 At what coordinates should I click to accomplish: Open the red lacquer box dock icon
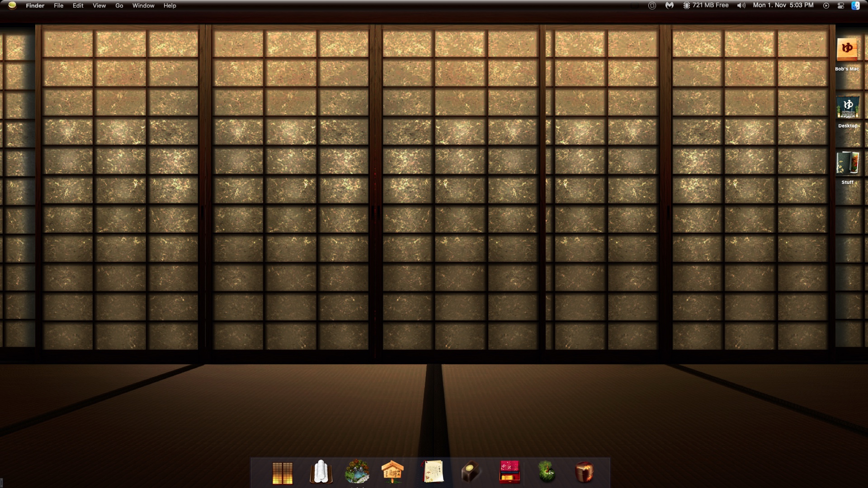pyautogui.click(x=509, y=472)
